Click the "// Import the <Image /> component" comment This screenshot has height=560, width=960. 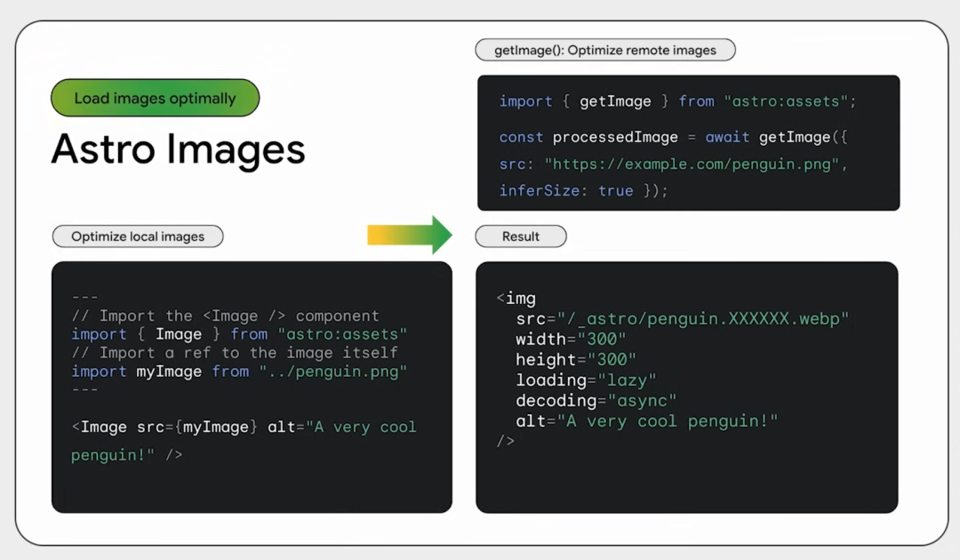coord(225,316)
